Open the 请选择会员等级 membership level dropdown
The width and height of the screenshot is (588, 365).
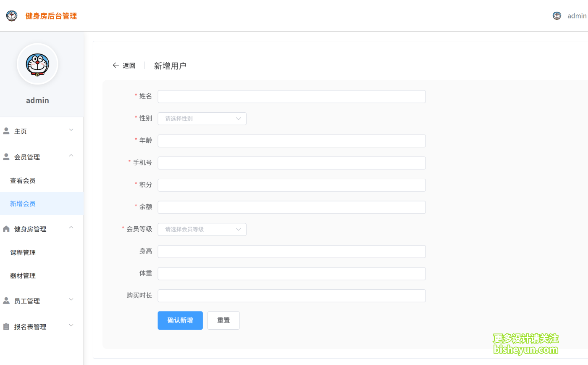click(x=202, y=229)
